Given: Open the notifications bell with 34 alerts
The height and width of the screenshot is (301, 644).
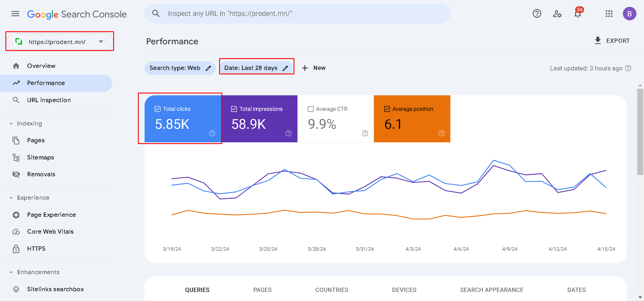Looking at the screenshot, I should point(578,14).
